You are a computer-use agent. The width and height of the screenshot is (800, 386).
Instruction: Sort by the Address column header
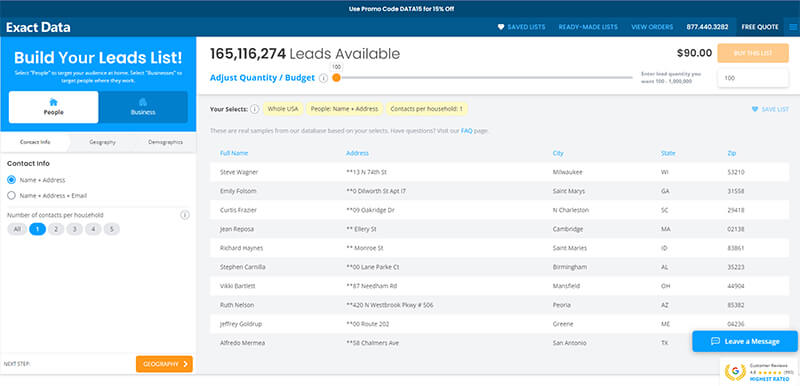point(357,153)
